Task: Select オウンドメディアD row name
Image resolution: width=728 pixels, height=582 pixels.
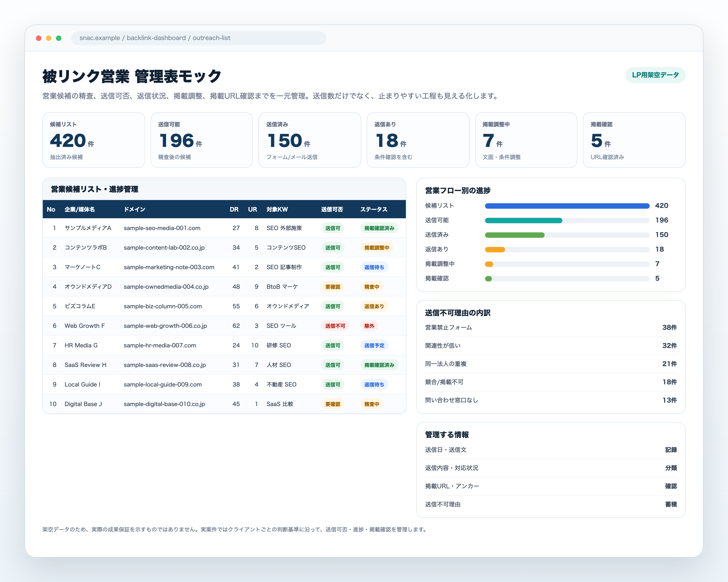Action: pyautogui.click(x=88, y=287)
